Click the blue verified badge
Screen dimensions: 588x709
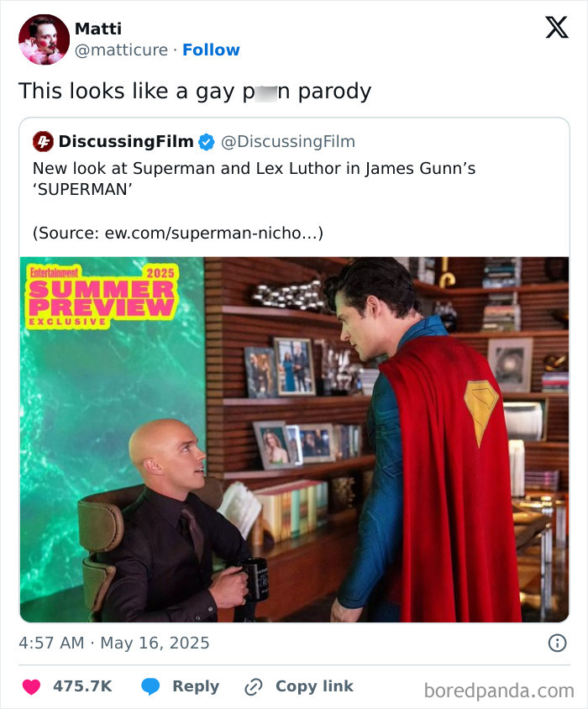[x=207, y=142]
